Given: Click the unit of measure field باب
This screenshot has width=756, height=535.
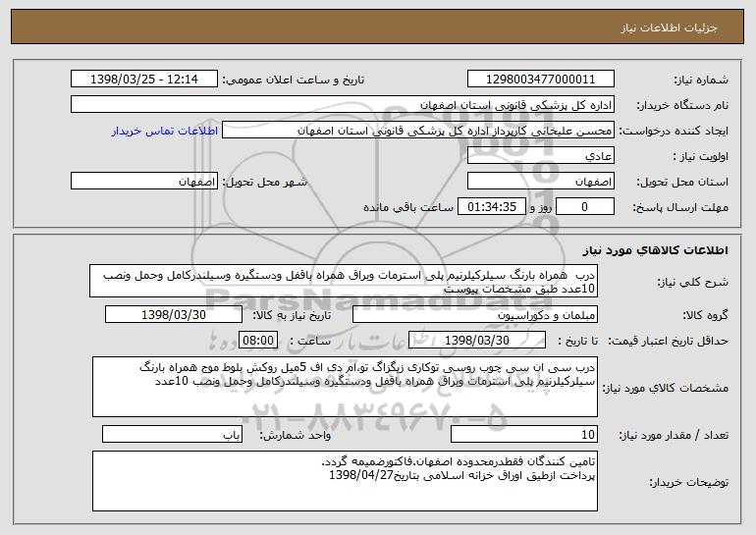Looking at the screenshot, I should coord(172,434).
